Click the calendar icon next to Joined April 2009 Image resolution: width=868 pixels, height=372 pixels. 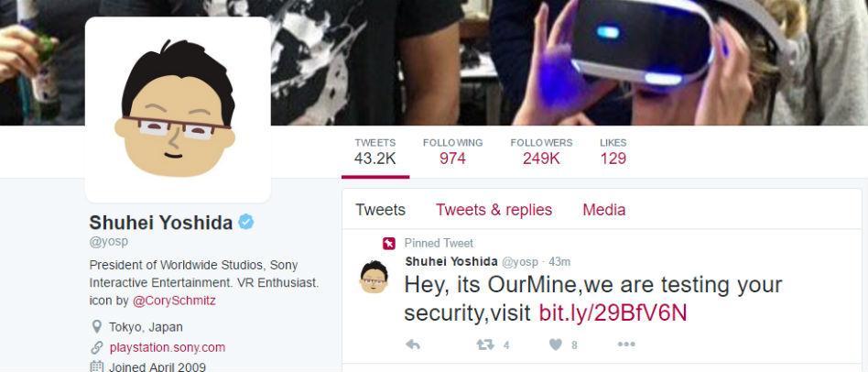click(97, 367)
